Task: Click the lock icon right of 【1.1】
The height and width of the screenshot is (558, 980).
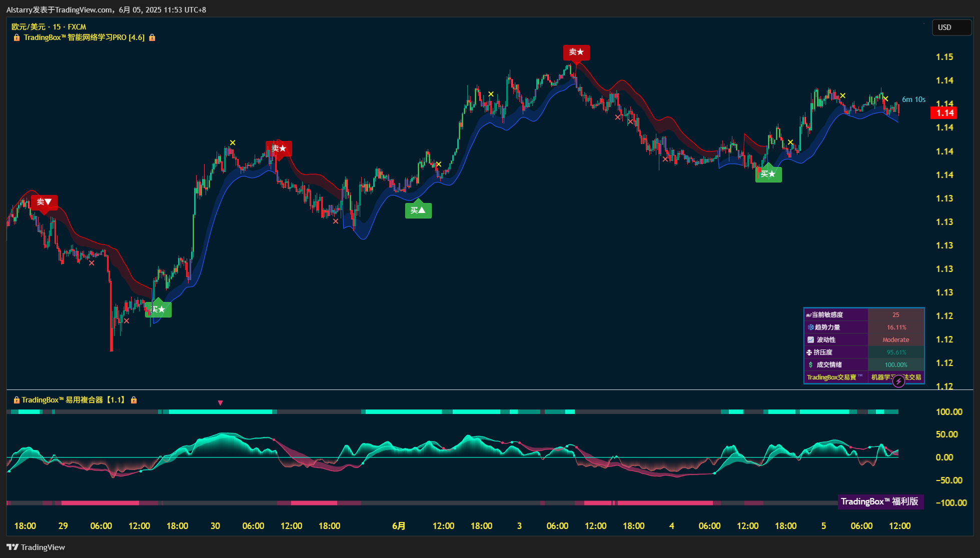Action: [134, 400]
